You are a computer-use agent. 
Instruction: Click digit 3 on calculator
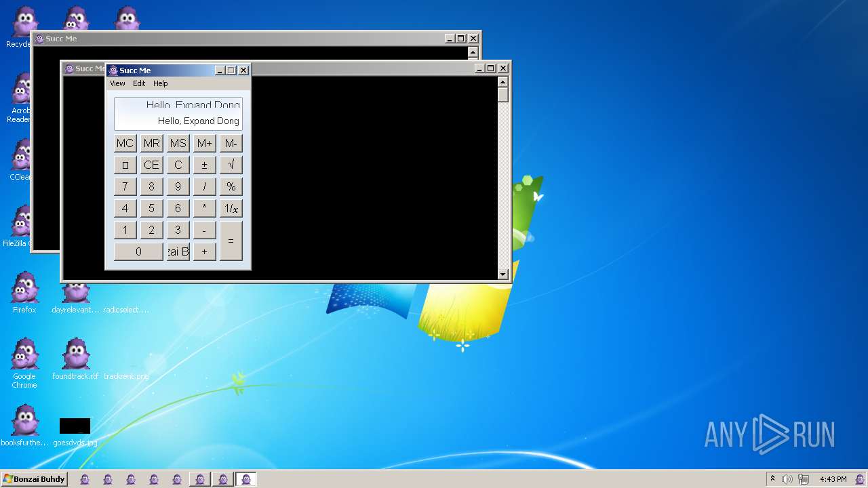pyautogui.click(x=178, y=230)
